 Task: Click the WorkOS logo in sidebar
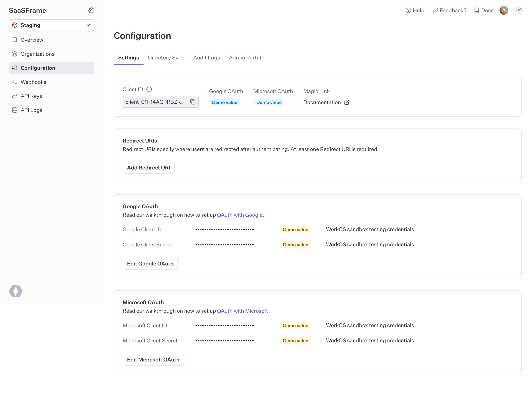point(16,291)
